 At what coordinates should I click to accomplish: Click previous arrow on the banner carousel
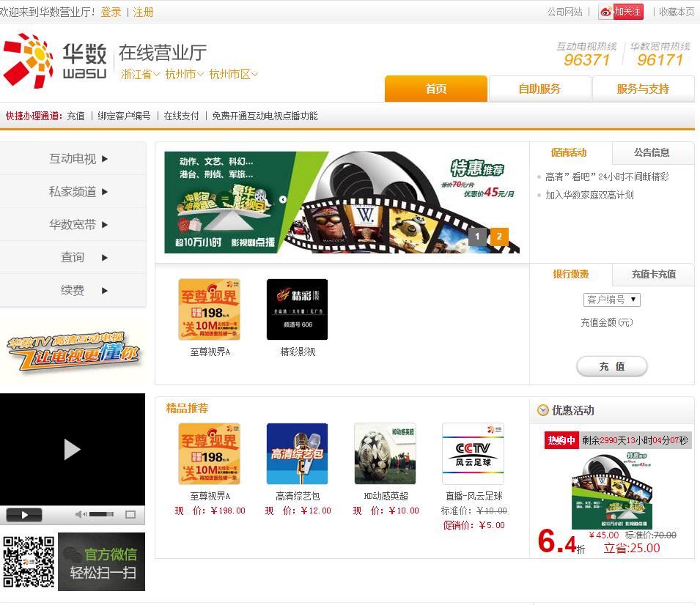tap(283, 199)
